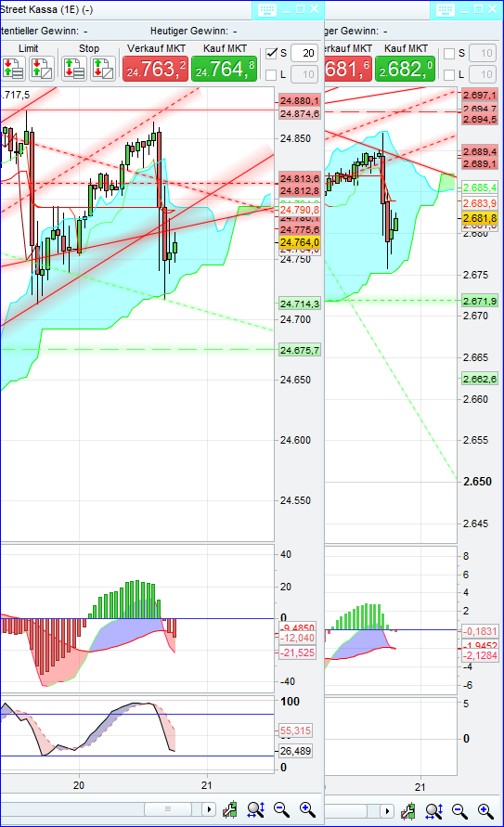
Task: Check the L checkbox in the left window
Action: tap(271, 75)
